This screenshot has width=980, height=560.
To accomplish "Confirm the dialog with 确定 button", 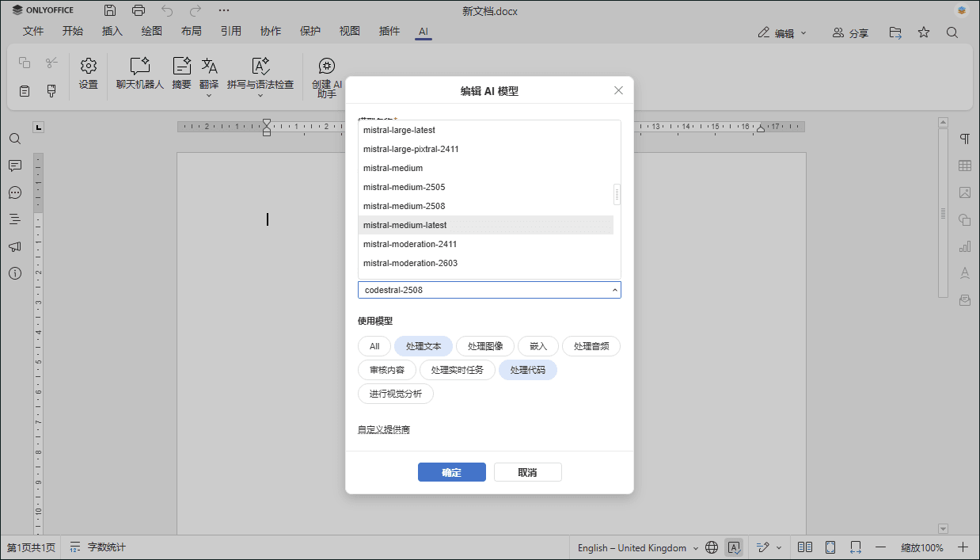I will 451,471.
